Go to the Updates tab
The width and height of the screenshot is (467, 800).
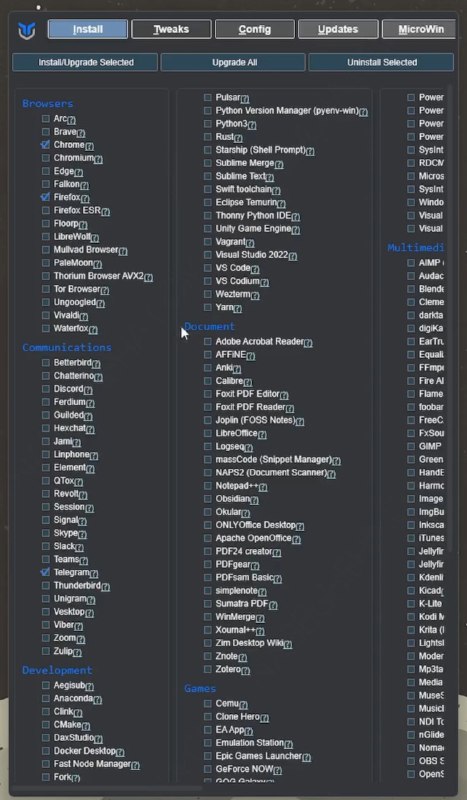(338, 29)
